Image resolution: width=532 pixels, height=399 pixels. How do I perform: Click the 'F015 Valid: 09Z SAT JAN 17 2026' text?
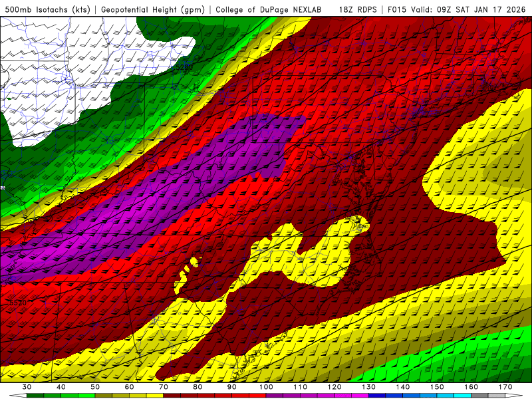[x=456, y=9]
